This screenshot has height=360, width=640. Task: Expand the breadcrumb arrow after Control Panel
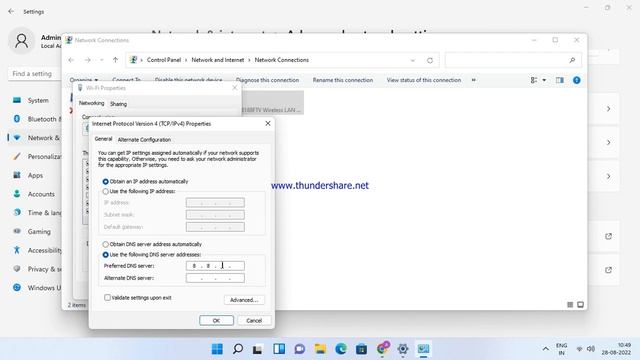click(x=186, y=60)
